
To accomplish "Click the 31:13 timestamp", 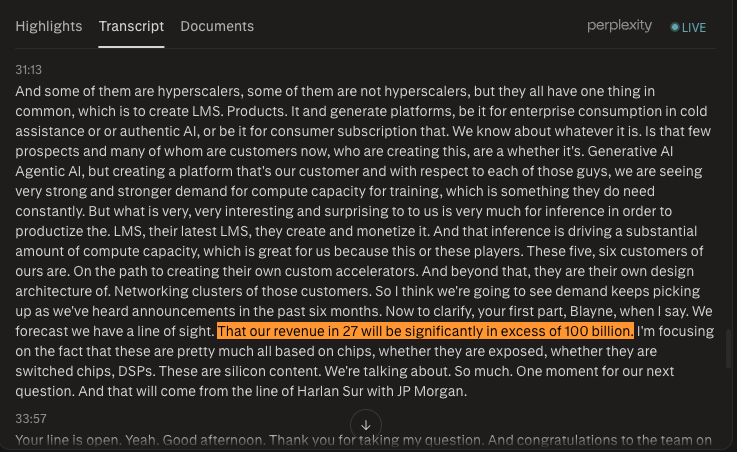I will 28,70.
